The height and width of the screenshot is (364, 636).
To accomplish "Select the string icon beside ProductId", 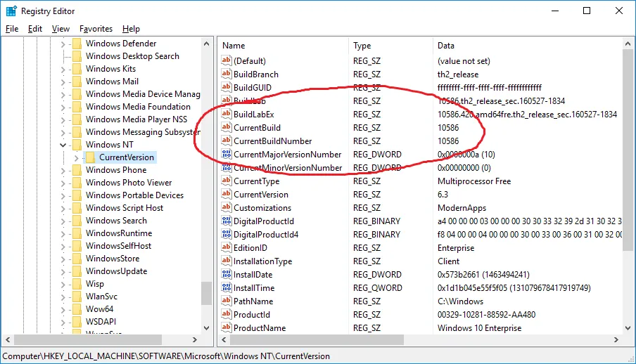I will [x=227, y=315].
